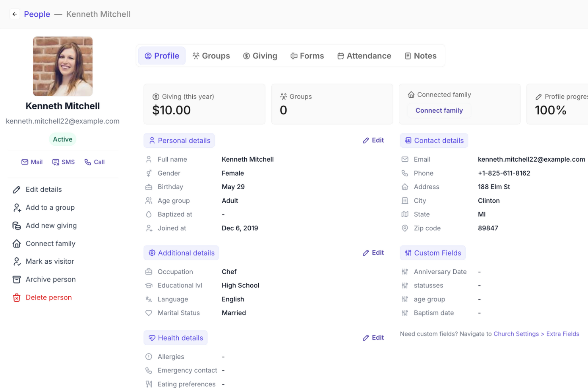
Task: Click the Archive person icon
Action: (16, 279)
